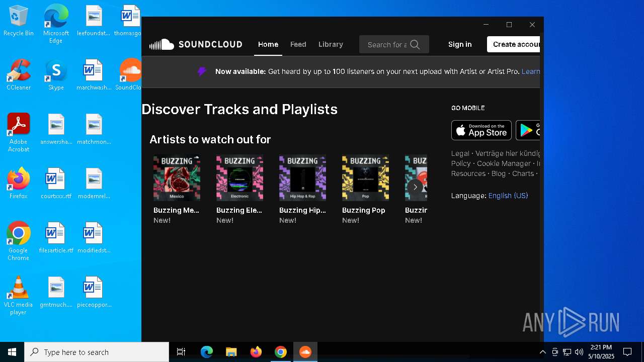
Task: Open File Explorer from the taskbar
Action: coord(231,352)
